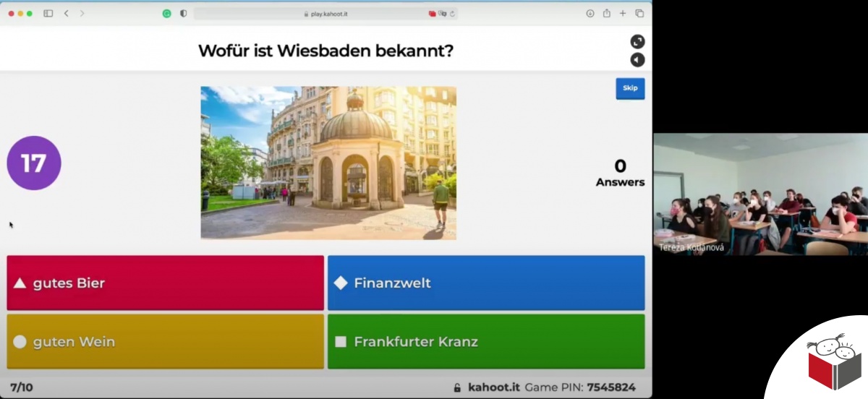Image resolution: width=868 pixels, height=399 pixels.
Task: Click the 0 Answers counter
Action: 620,173
